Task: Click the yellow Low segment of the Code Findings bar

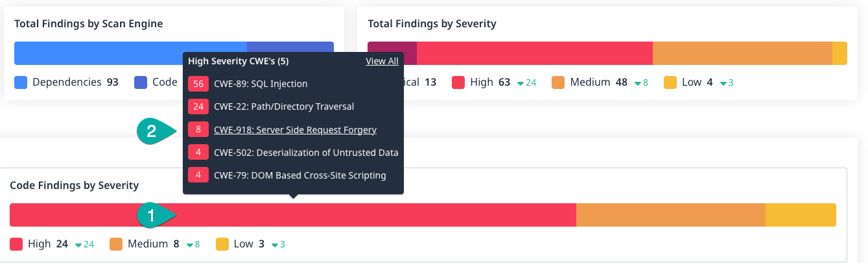Action: click(x=801, y=215)
